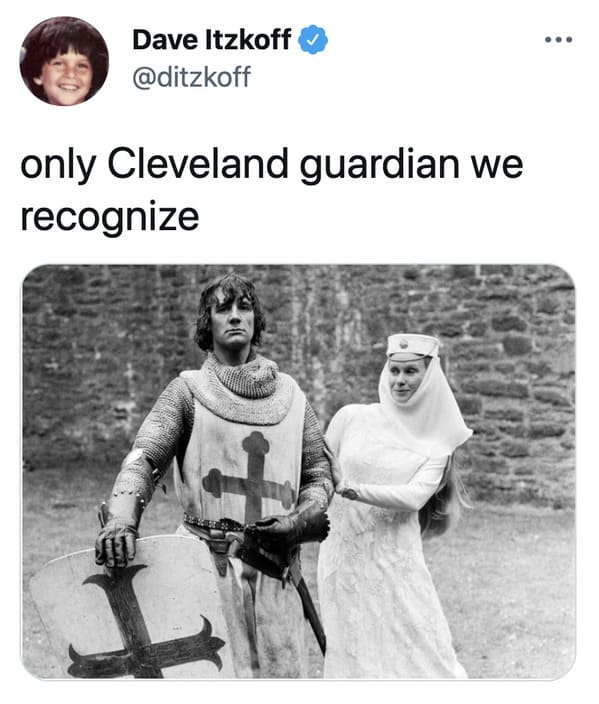This screenshot has height=704, width=599.
Task: Click the word recognize in the tweet
Action: 110,218
